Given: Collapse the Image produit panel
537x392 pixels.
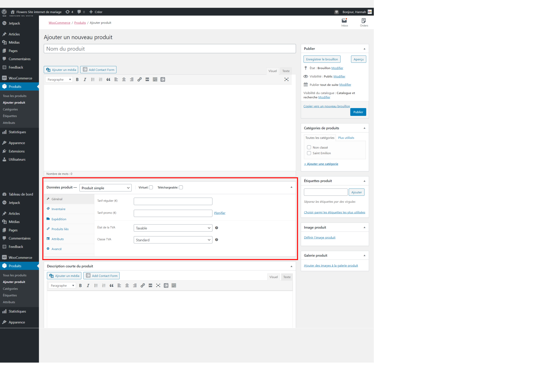Looking at the screenshot, I should (x=364, y=227).
